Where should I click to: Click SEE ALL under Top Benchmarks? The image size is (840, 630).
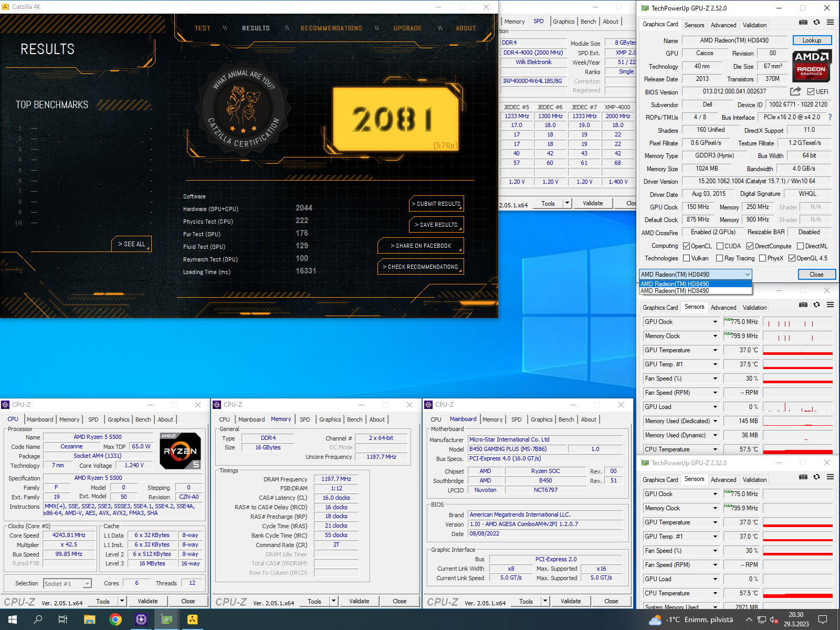131,244
